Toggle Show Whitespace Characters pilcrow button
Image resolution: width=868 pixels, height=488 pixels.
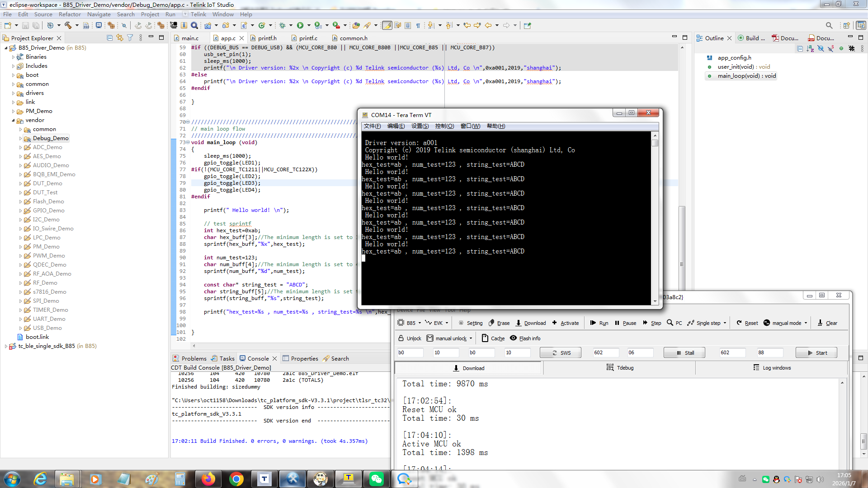pyautogui.click(x=418, y=25)
